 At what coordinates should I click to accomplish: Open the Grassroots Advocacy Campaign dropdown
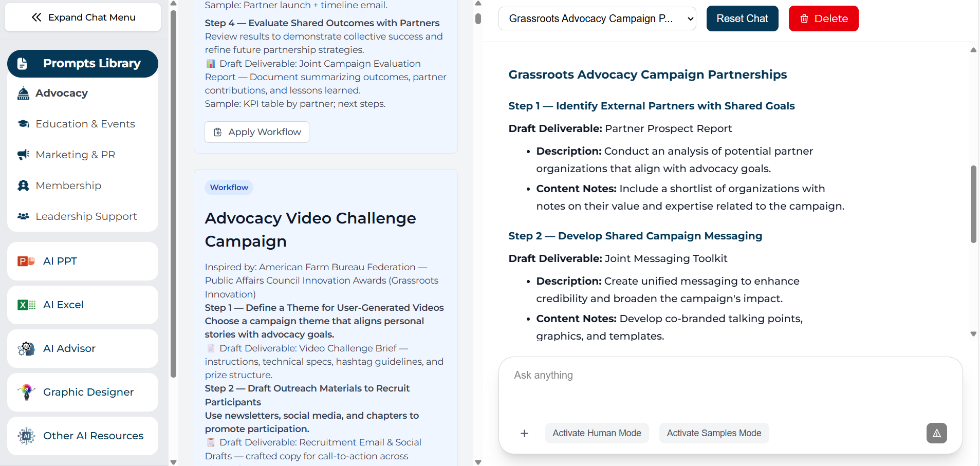click(597, 18)
